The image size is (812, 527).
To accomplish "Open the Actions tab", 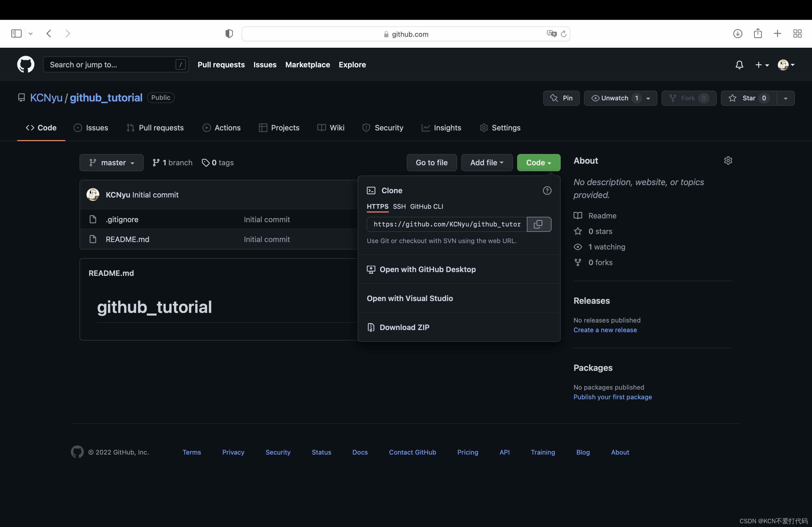I will [x=222, y=128].
